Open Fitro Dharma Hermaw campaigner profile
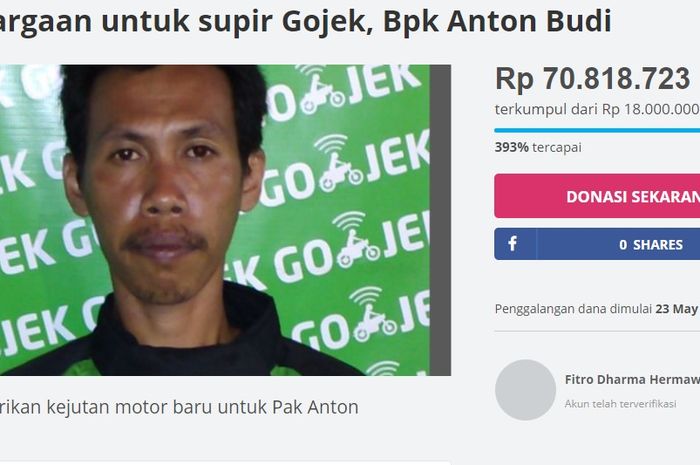 coord(632,379)
